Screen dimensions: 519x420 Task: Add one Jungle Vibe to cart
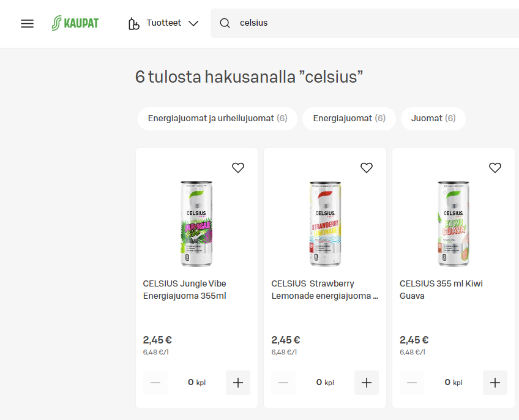pos(238,383)
